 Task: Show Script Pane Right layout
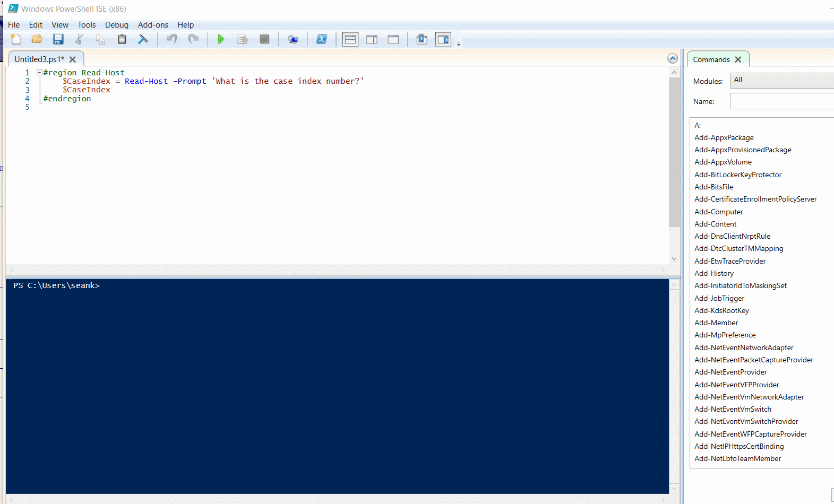click(372, 39)
